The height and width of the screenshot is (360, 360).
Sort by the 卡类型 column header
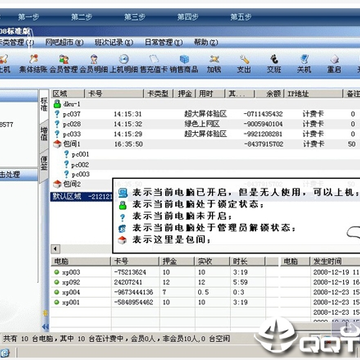click(158, 94)
